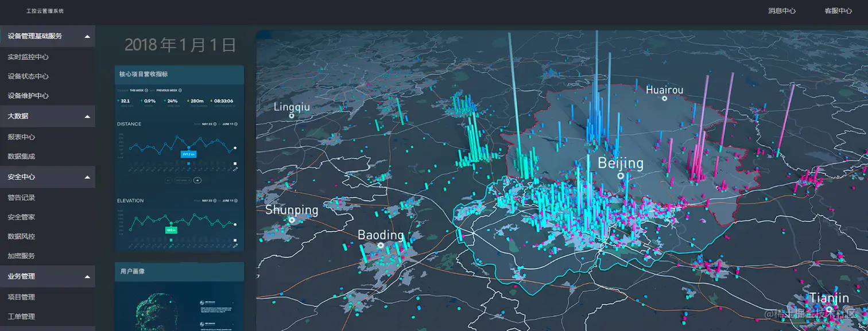Click the 工控云管理系统 title
This screenshot has width=868, height=331.
pyautogui.click(x=45, y=11)
